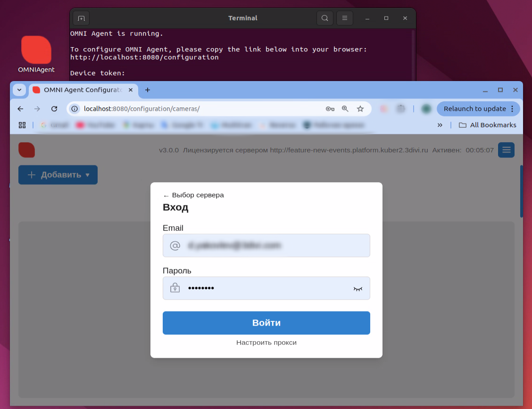Viewport: 532px width, 409px height.
Task: Reload the browser page
Action: [54, 109]
